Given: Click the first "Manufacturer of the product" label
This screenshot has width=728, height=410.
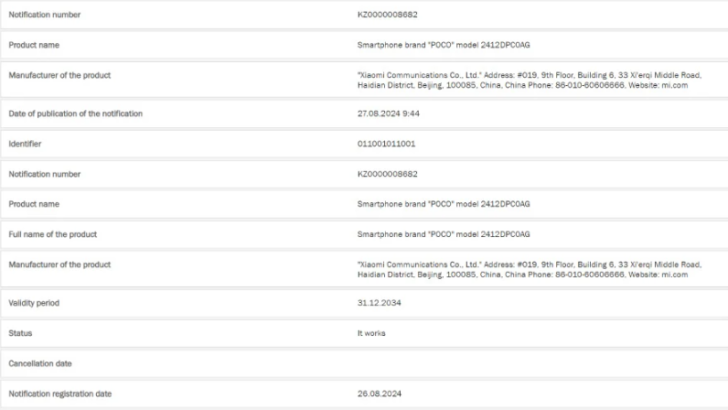Looking at the screenshot, I should (59, 76).
